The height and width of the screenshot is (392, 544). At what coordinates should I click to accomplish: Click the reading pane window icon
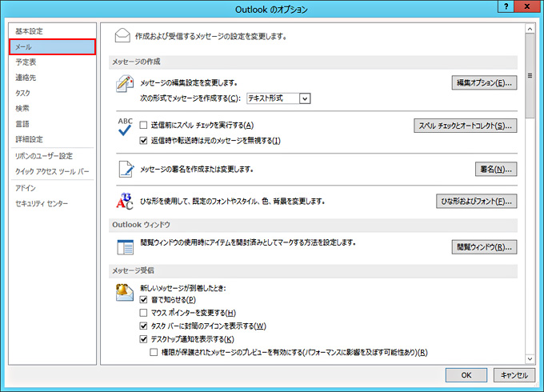pos(125,246)
